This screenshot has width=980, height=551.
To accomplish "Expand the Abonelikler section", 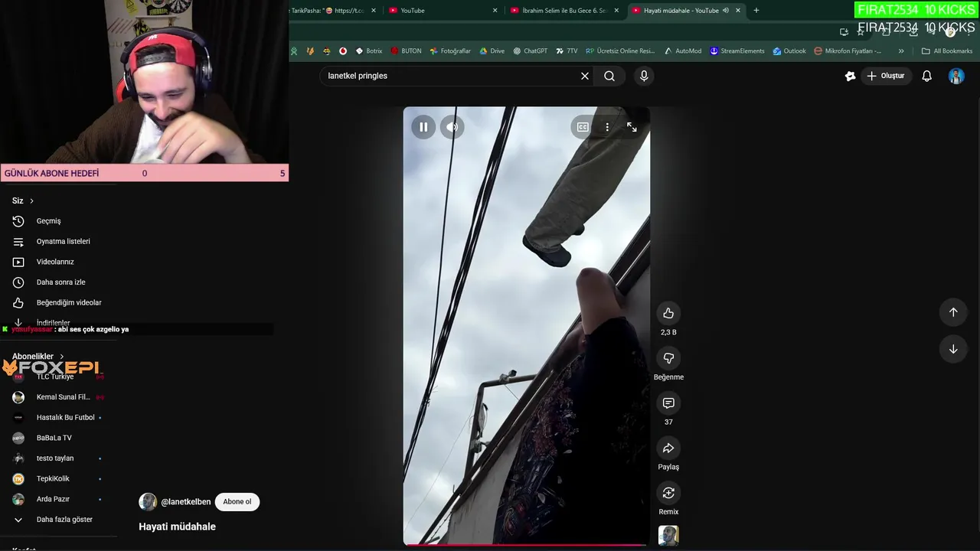I will pos(38,357).
